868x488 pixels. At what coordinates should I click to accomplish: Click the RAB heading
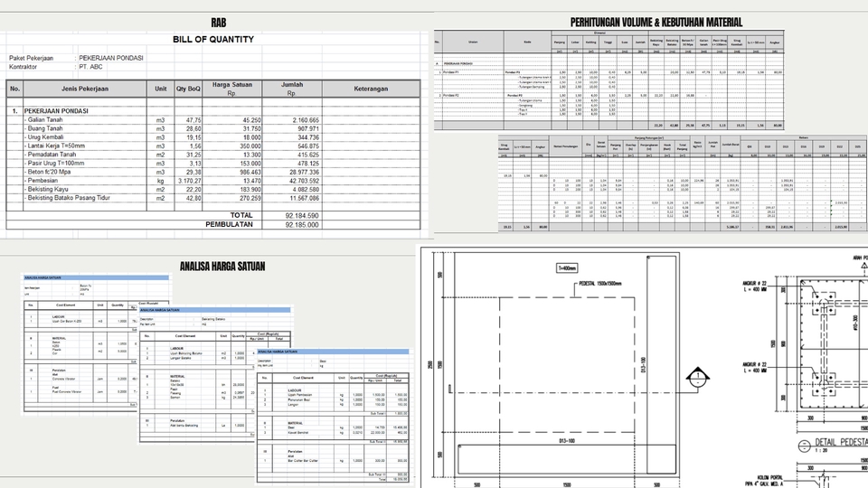(x=218, y=23)
